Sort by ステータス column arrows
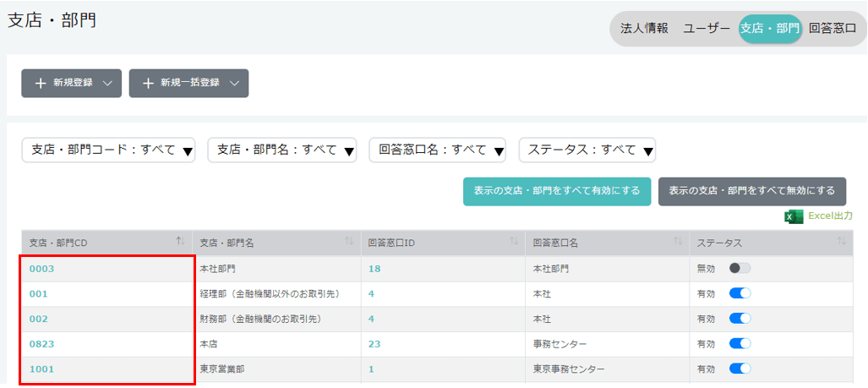The image size is (868, 388). pos(841,243)
